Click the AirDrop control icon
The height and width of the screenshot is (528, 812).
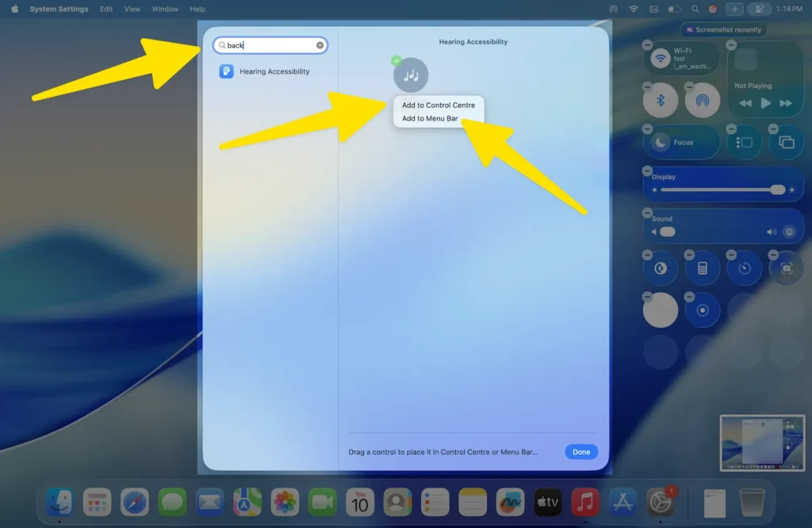tap(703, 98)
